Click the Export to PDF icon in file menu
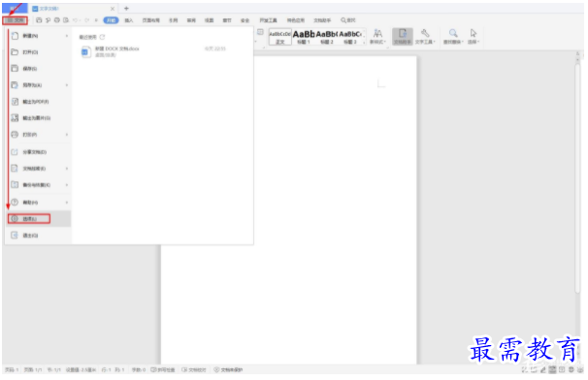 (x=15, y=102)
